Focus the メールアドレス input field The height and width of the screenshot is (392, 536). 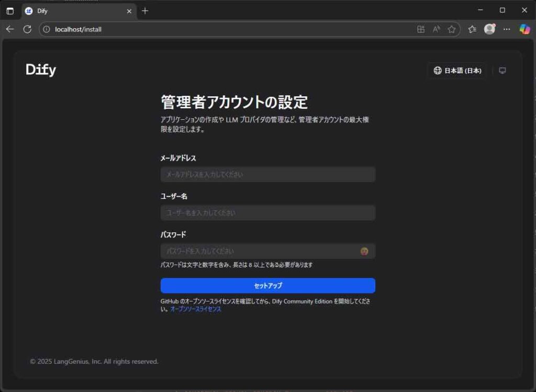(267, 174)
